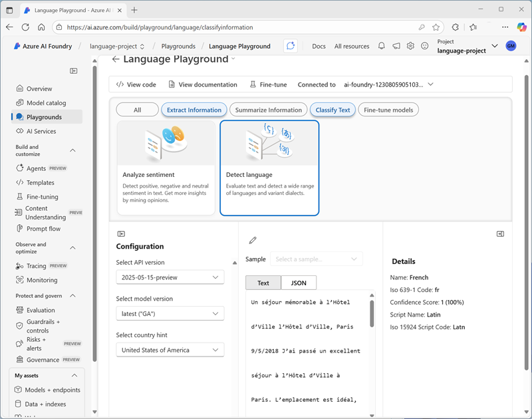Toggle the Summarize Information filter chip
The width and height of the screenshot is (532, 419).
(268, 110)
